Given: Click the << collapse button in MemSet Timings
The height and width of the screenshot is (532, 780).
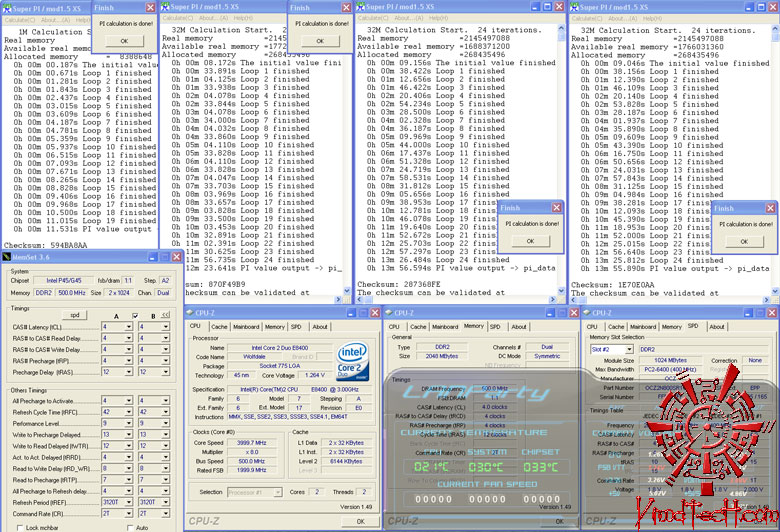Looking at the screenshot, I should click(x=165, y=315).
